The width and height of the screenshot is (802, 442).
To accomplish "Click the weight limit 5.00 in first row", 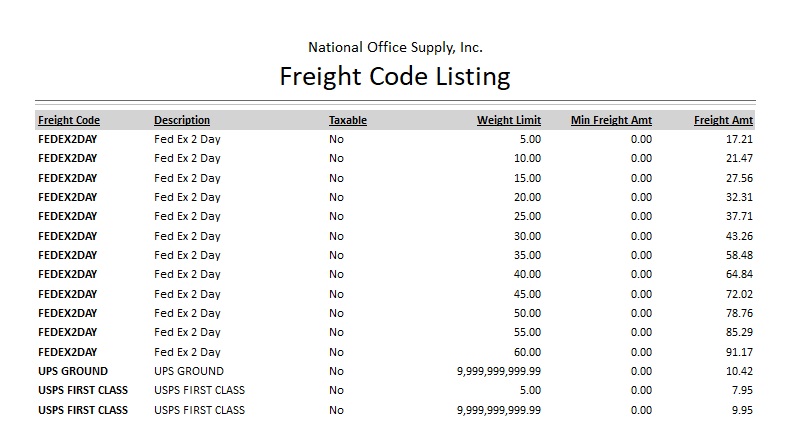I will [530, 140].
